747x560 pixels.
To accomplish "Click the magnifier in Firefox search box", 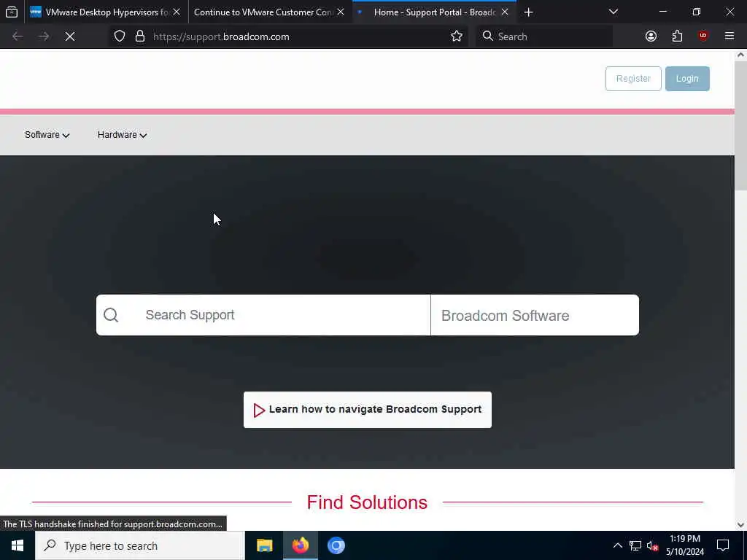I will pyautogui.click(x=487, y=36).
